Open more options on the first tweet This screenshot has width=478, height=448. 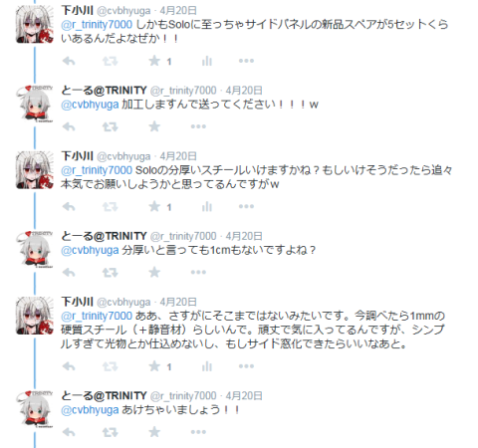point(246,61)
